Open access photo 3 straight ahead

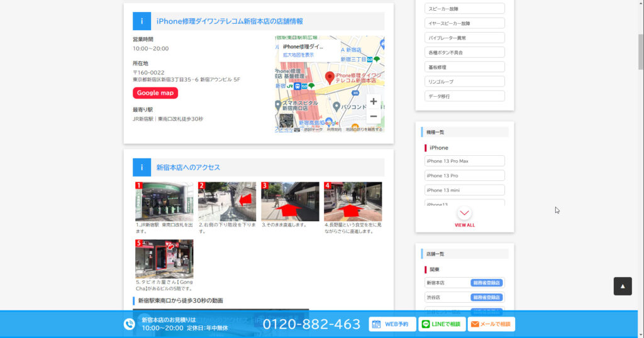coord(290,202)
